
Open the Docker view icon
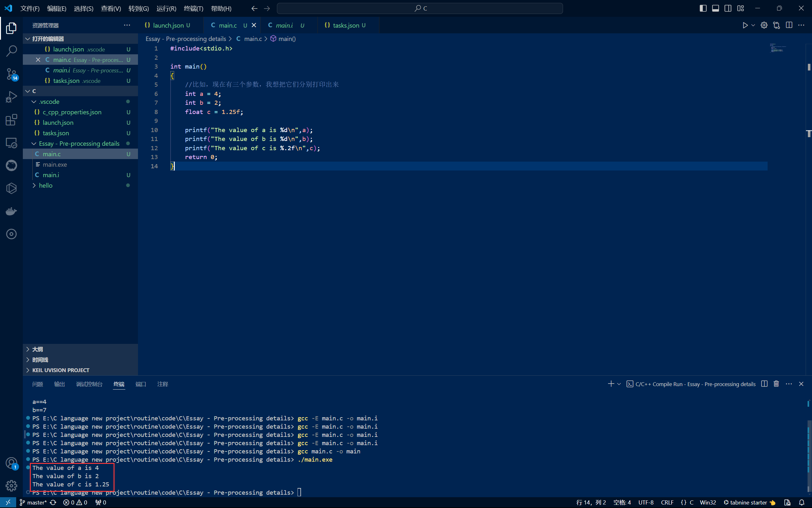pyautogui.click(x=11, y=211)
